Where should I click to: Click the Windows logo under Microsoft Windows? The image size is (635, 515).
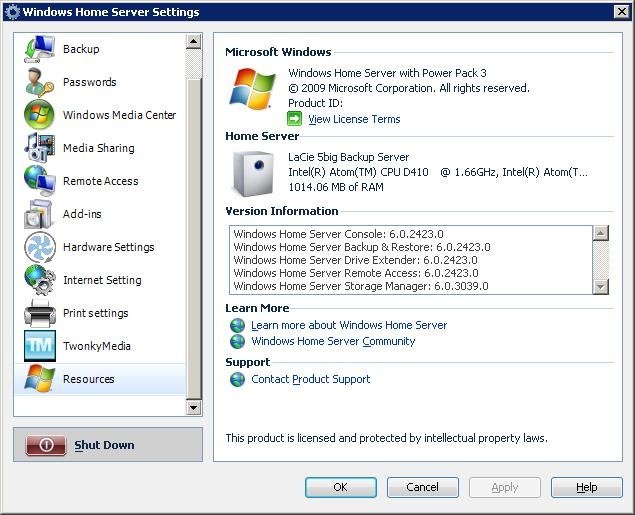(x=252, y=89)
